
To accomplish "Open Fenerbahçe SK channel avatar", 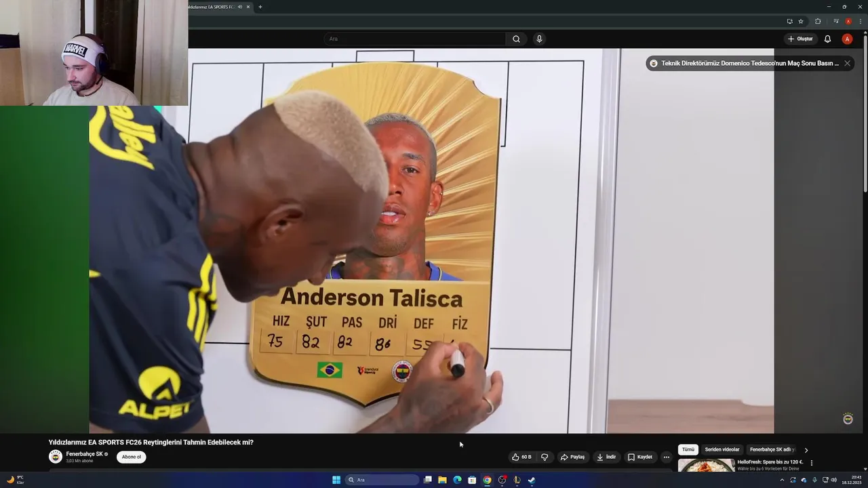I will (56, 457).
